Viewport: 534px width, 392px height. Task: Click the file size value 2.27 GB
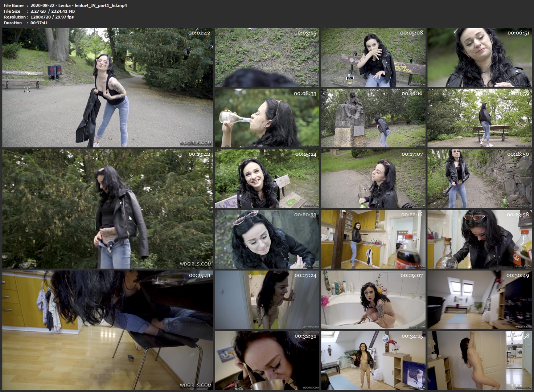point(40,11)
